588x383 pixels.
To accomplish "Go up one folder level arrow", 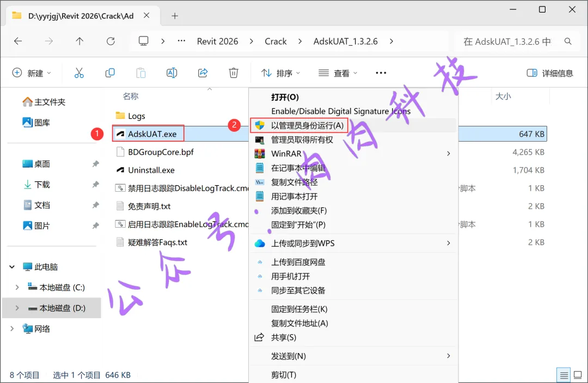I will point(79,41).
